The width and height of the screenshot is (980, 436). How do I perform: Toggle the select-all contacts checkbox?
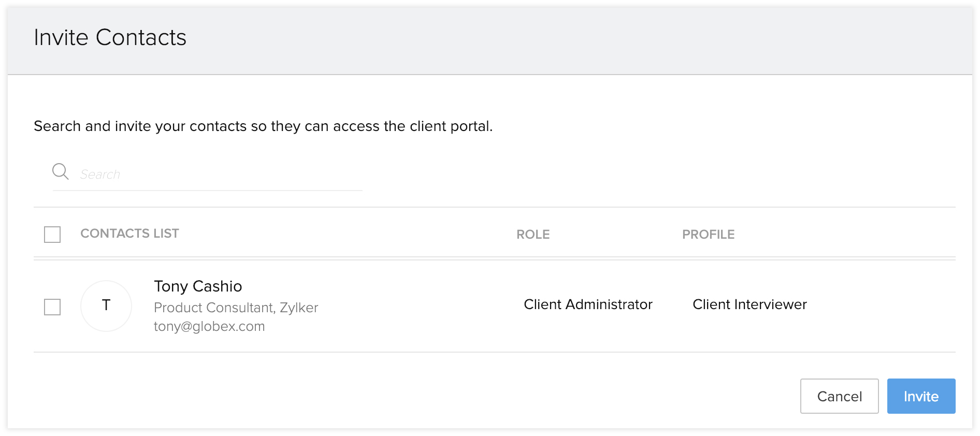coord(52,235)
